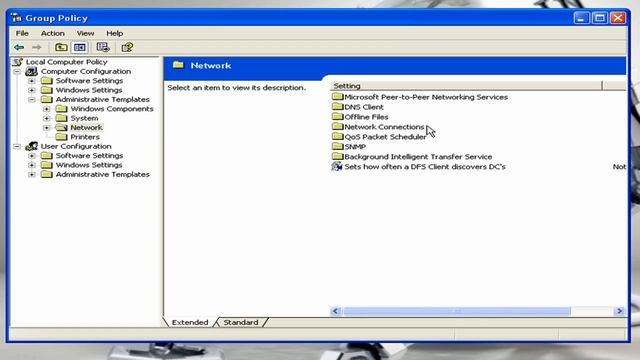Click the Export List toolbar icon
640x360 pixels.
[x=103, y=47]
